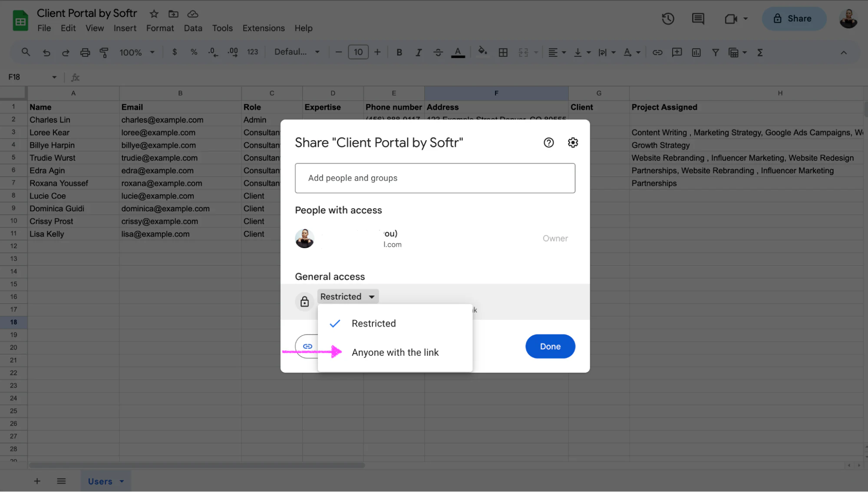The height and width of the screenshot is (492, 868).
Task: Open the font family dropdown
Action: [297, 52]
